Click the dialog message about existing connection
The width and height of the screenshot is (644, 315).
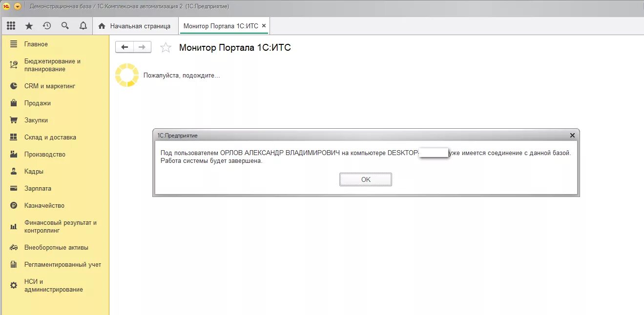[x=366, y=157]
